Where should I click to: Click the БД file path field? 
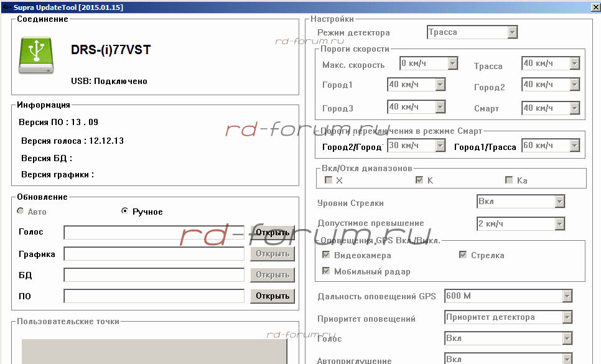[154, 275]
